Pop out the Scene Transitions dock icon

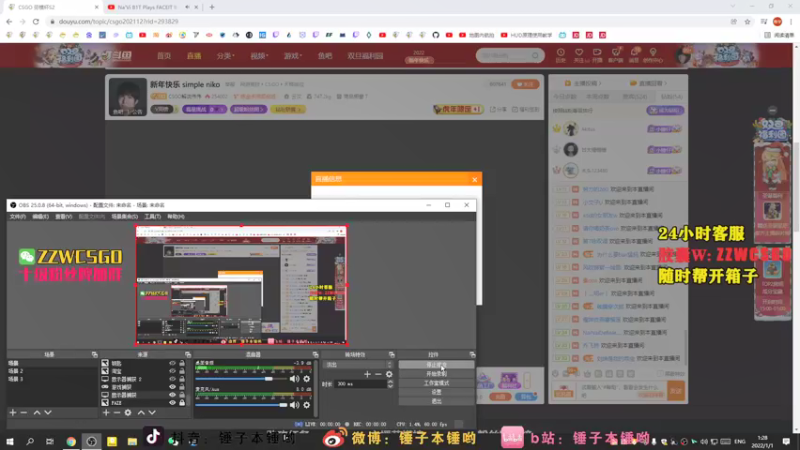coord(392,355)
